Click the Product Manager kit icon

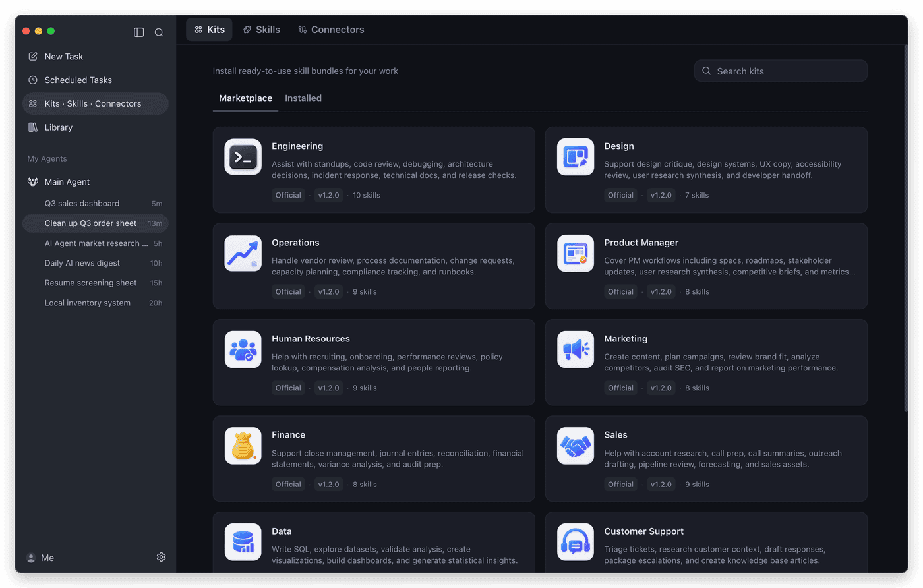(576, 253)
